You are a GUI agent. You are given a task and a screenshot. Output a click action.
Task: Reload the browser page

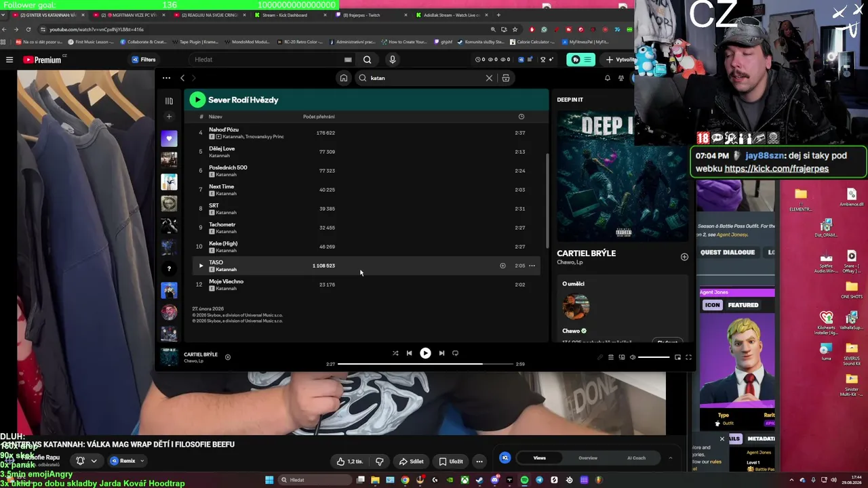pyautogui.click(x=28, y=29)
